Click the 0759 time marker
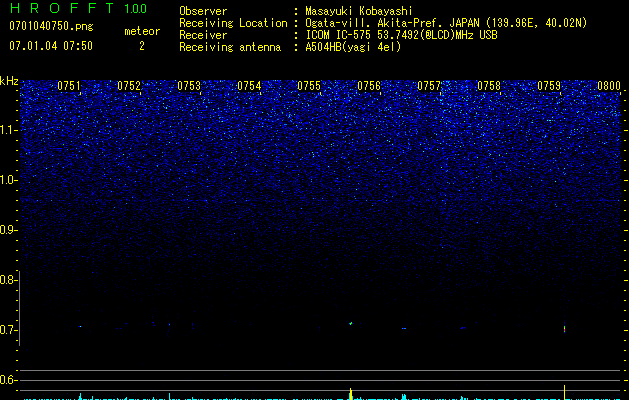 [x=549, y=86]
